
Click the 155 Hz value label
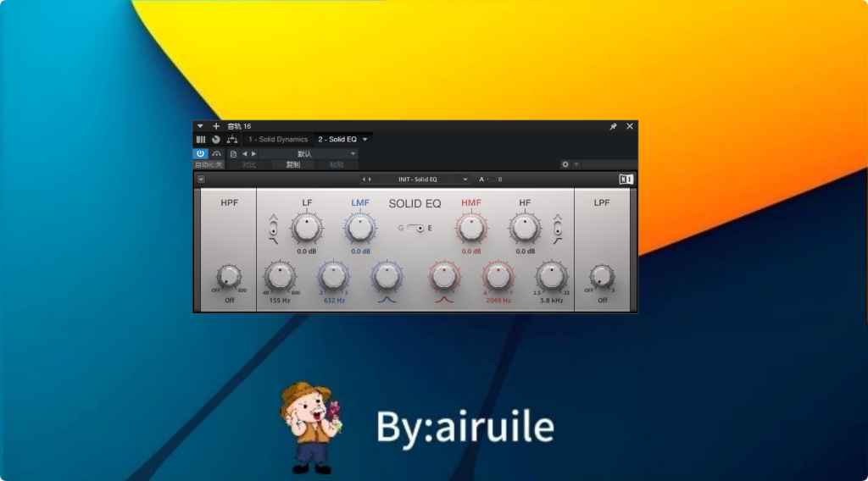(280, 301)
